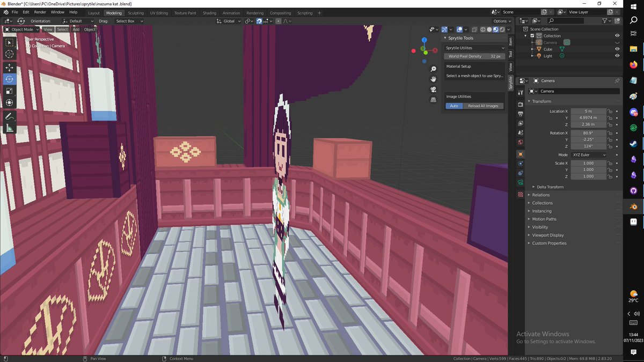Open the viewport Options dropdown
This screenshot has height=362, width=644.
(x=502, y=21)
